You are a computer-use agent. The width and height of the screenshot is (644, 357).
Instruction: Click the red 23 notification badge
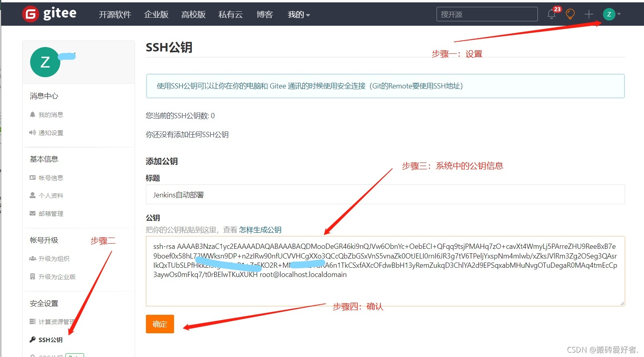point(557,9)
